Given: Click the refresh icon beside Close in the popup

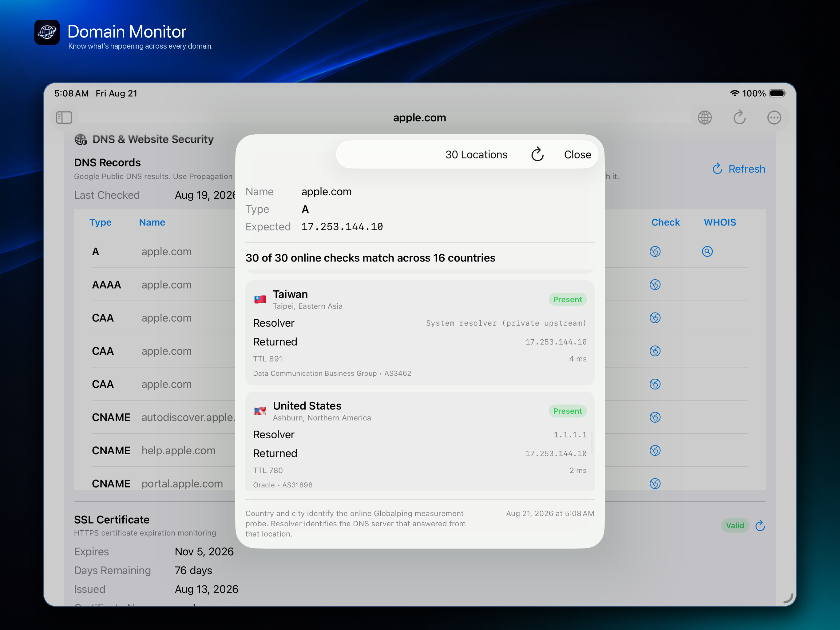Looking at the screenshot, I should (537, 154).
